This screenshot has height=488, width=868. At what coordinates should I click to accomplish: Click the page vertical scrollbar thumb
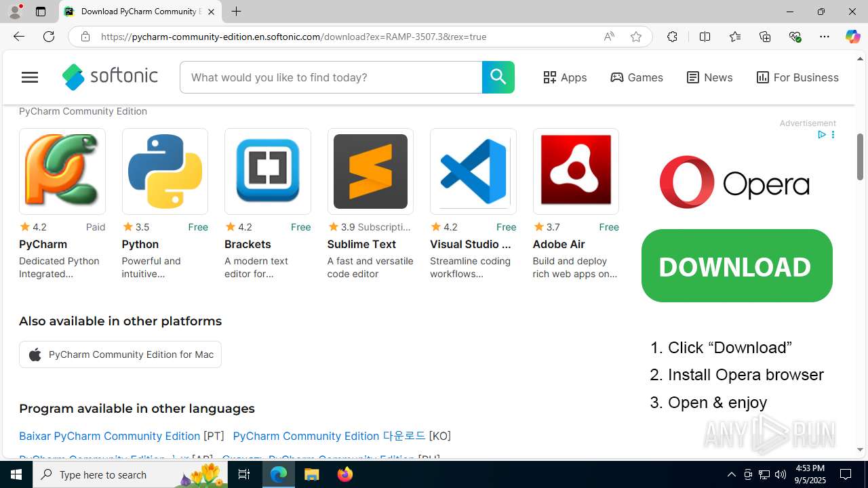point(861,157)
